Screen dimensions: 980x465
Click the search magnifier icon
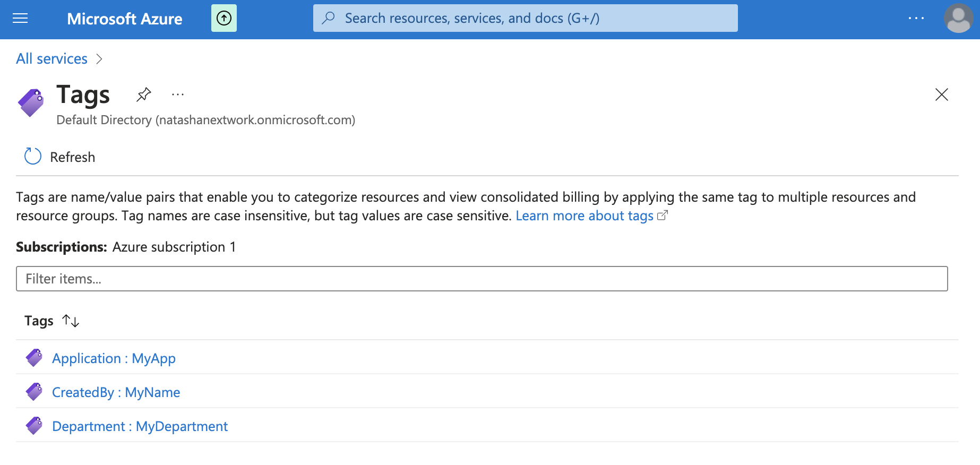pyautogui.click(x=329, y=18)
